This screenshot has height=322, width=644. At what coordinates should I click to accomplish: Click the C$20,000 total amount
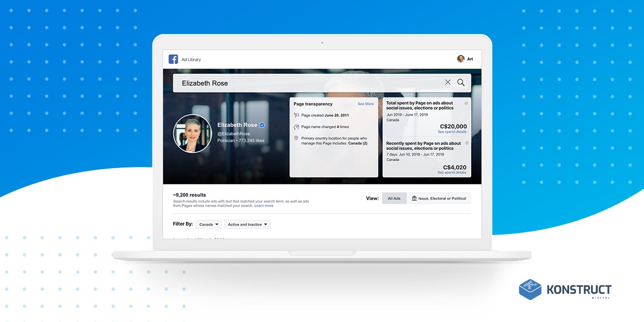[453, 126]
